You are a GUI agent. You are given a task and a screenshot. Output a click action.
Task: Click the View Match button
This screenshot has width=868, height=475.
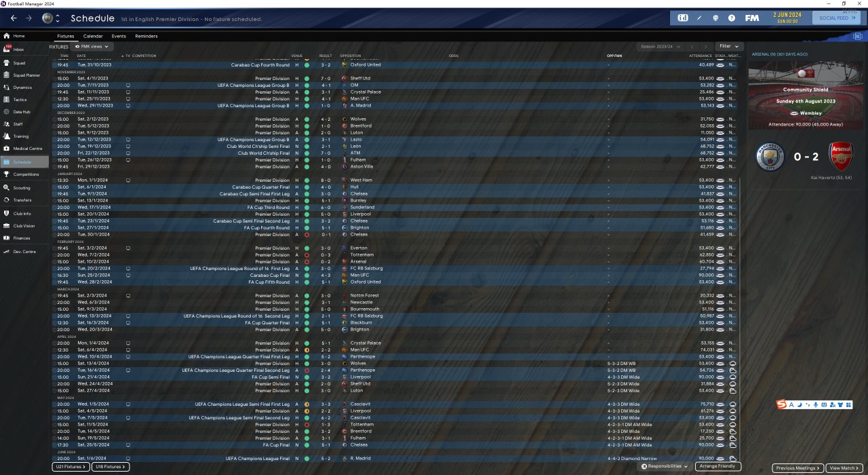[x=844, y=468]
